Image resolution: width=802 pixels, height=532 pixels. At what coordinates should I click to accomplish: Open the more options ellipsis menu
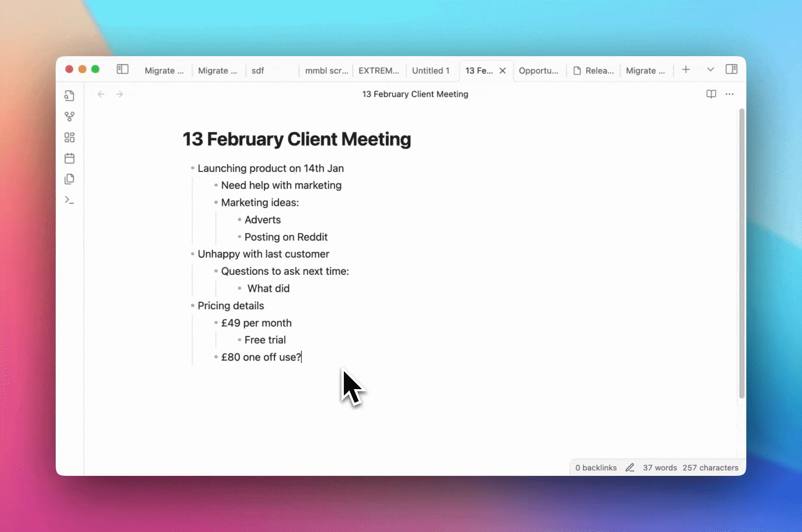tap(730, 94)
